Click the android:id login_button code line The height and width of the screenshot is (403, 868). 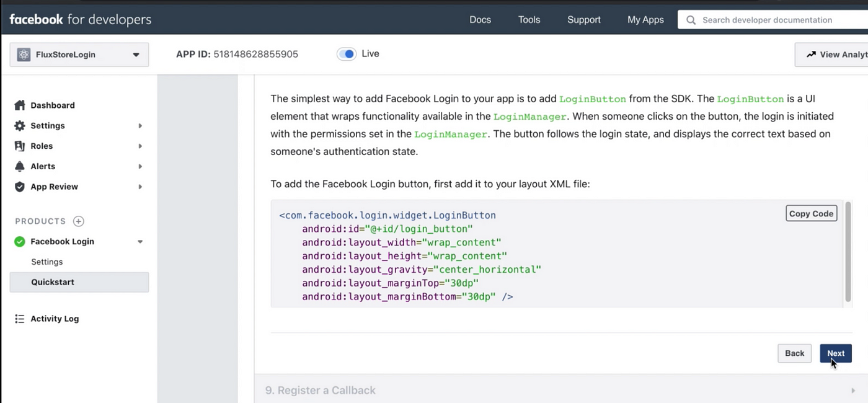click(x=387, y=229)
